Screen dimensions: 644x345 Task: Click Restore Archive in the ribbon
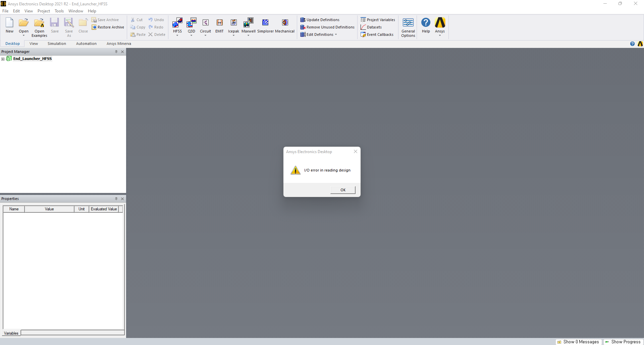(108, 27)
